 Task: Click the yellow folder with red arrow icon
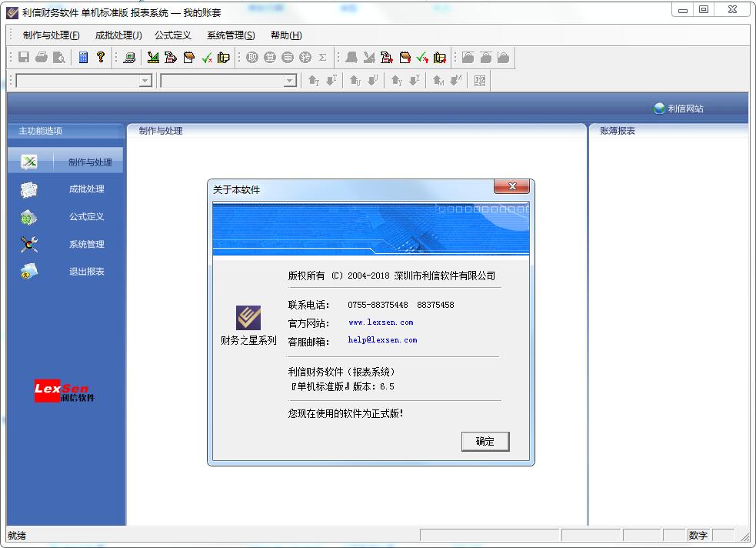[x=440, y=58]
